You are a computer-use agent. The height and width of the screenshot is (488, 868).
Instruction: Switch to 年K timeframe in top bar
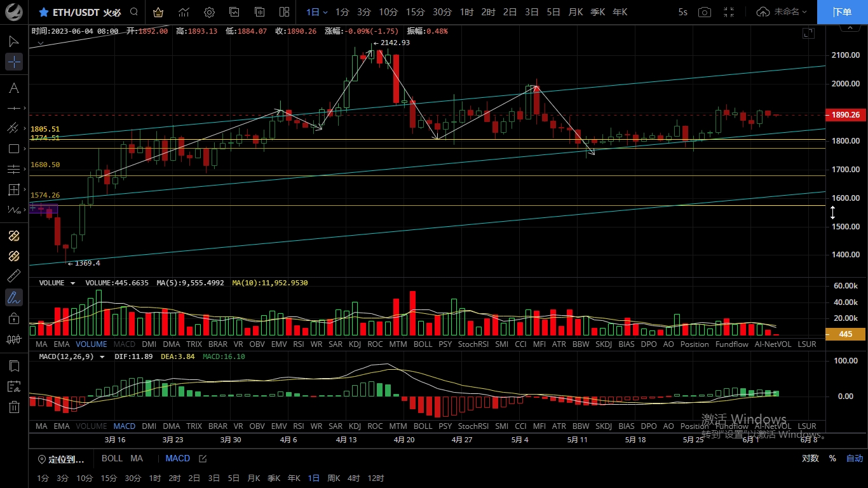pos(620,12)
